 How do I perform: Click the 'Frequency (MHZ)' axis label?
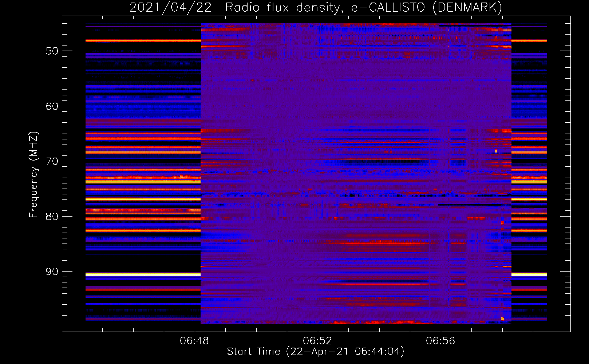click(x=33, y=175)
